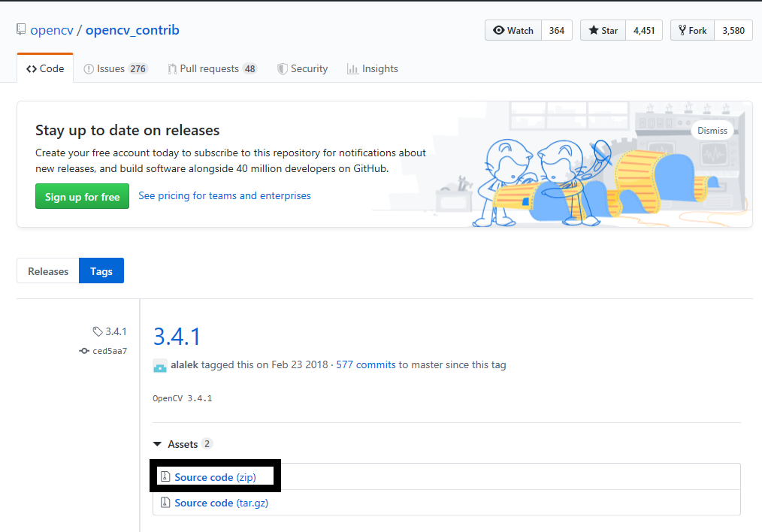Open the 577 commits link

366,365
